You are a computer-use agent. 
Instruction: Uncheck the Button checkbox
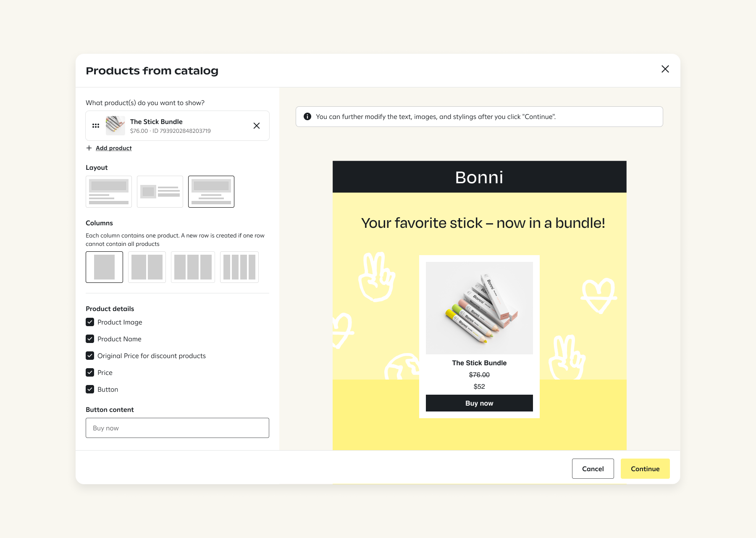point(90,389)
